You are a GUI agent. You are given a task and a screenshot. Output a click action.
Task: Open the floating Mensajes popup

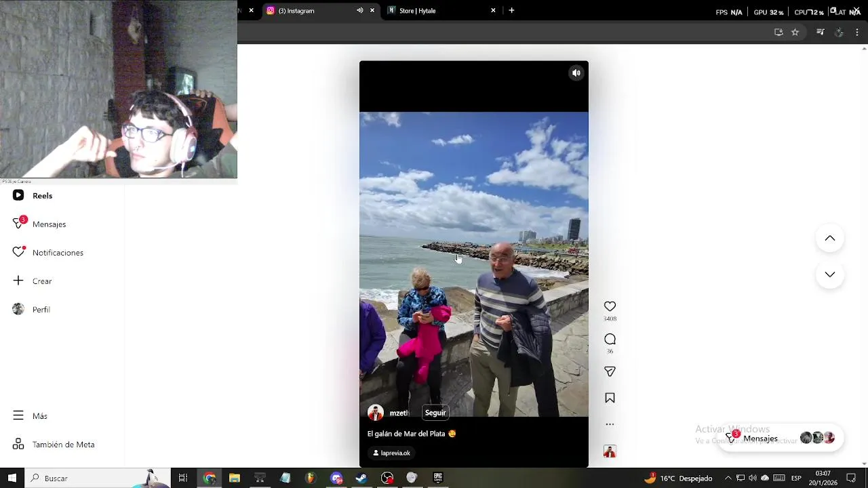[781, 438]
